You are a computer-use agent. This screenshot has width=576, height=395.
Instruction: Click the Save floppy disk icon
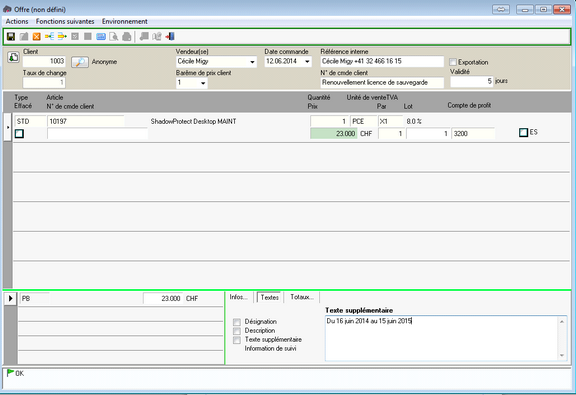11,36
